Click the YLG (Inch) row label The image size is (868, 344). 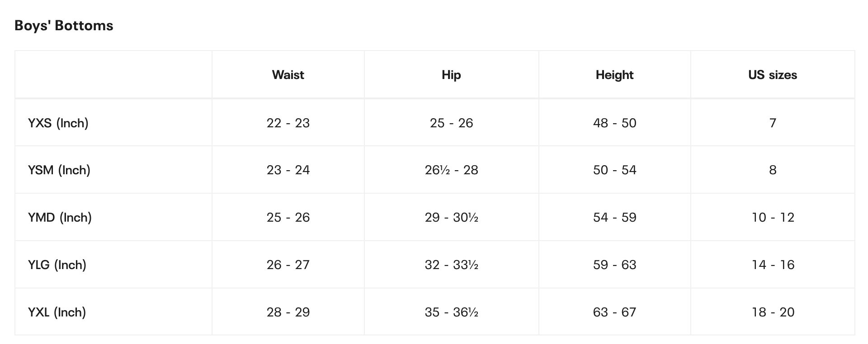tap(57, 265)
